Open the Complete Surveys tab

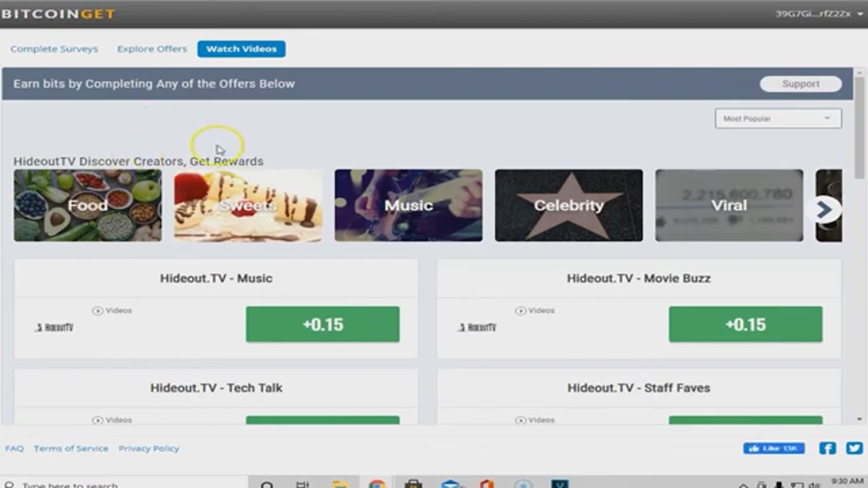click(x=54, y=49)
